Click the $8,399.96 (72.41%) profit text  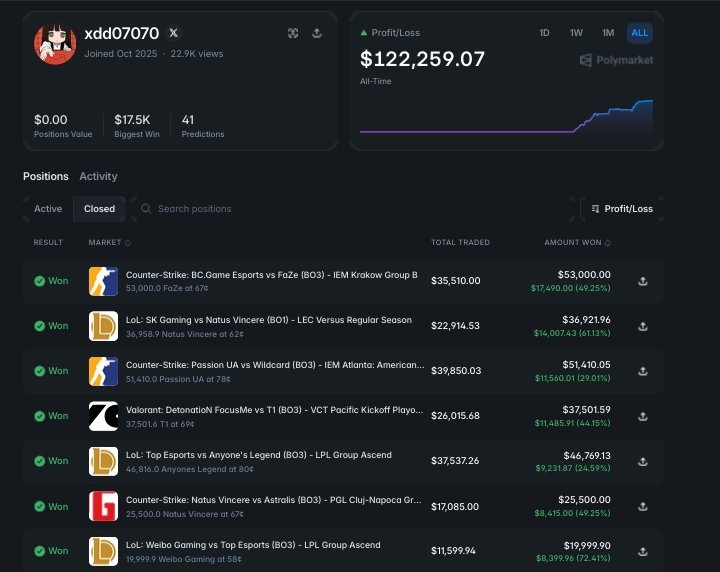[574, 558]
